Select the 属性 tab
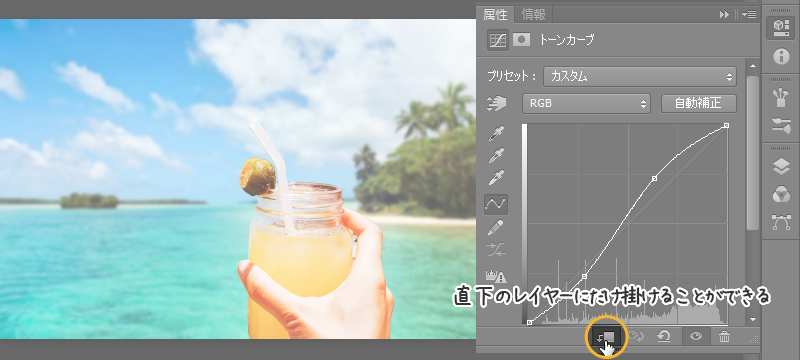 click(x=495, y=15)
